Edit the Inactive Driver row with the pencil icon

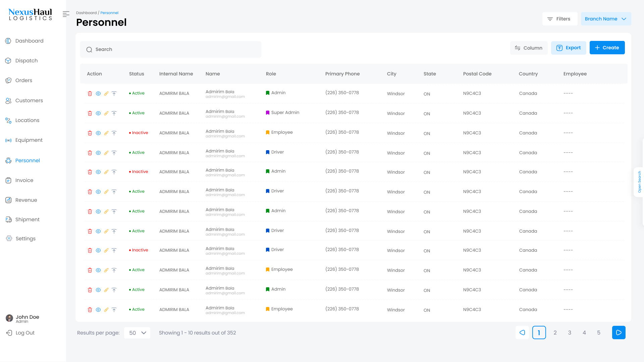pyautogui.click(x=106, y=250)
